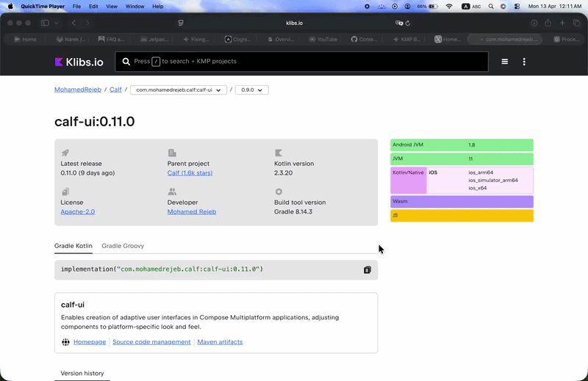
Task: Open the Mohamed Rejeb developer link
Action: point(192,211)
